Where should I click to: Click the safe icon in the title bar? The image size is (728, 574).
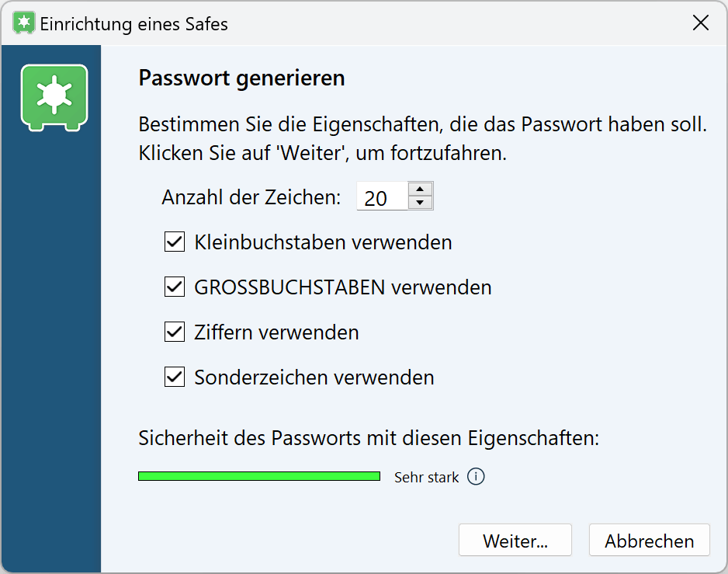click(x=23, y=23)
